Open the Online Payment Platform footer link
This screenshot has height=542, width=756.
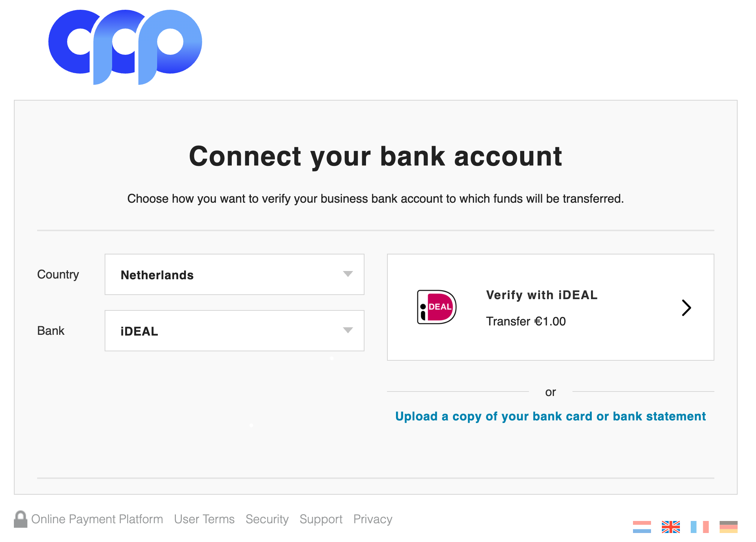click(97, 519)
